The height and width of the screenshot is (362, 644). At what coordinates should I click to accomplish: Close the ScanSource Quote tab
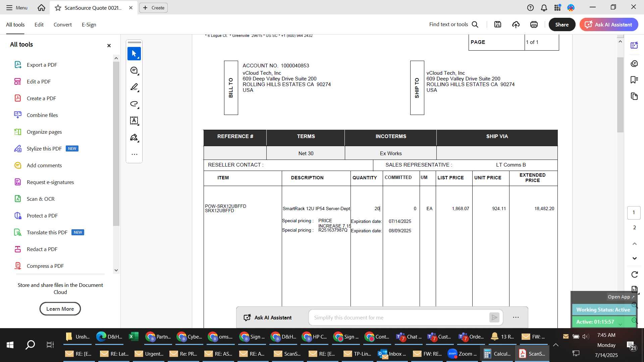click(x=131, y=8)
